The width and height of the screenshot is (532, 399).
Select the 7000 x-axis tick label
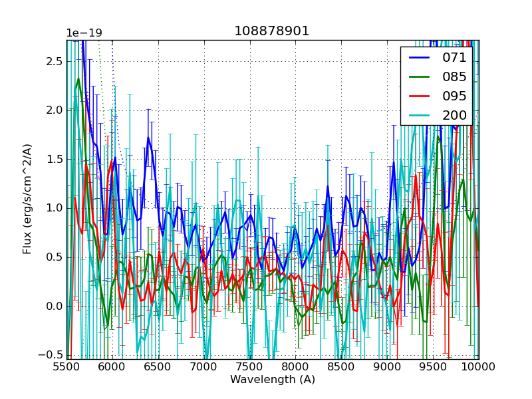pyautogui.click(x=204, y=366)
